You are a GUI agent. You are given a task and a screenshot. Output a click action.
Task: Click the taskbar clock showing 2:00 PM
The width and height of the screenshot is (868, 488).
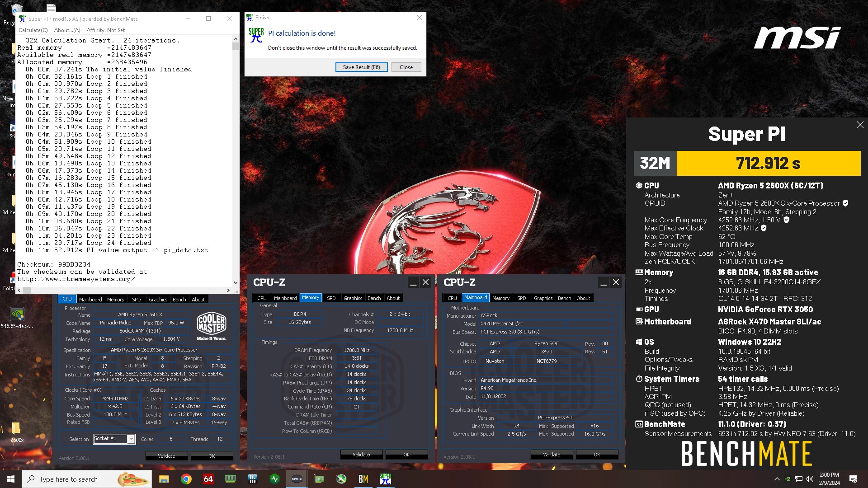pyautogui.click(x=829, y=479)
